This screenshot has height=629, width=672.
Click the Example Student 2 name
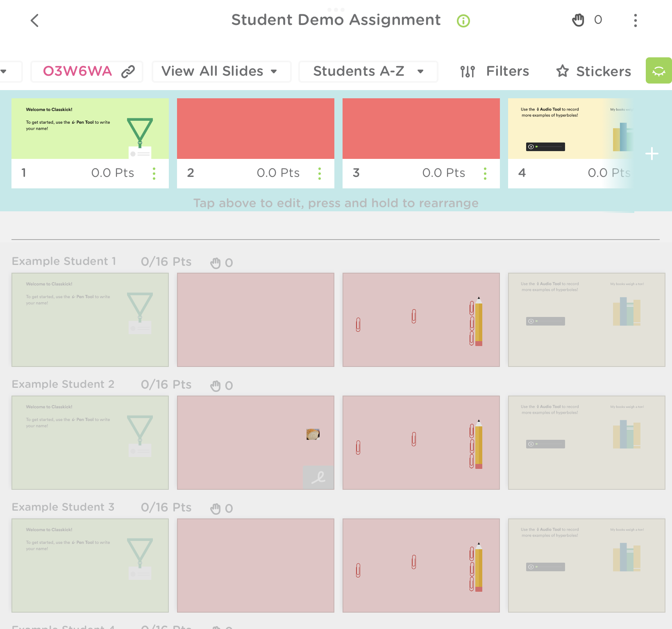[63, 384]
